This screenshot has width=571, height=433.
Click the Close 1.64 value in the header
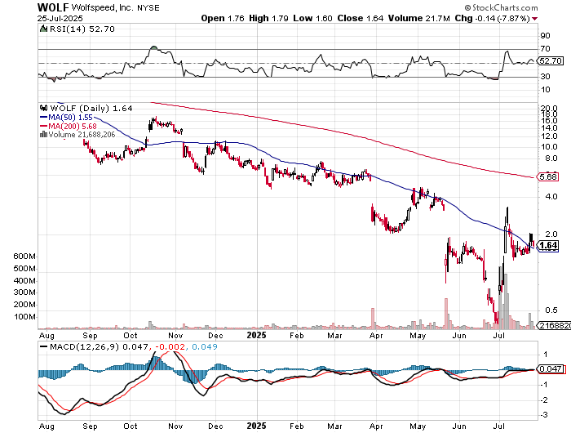click(360, 18)
